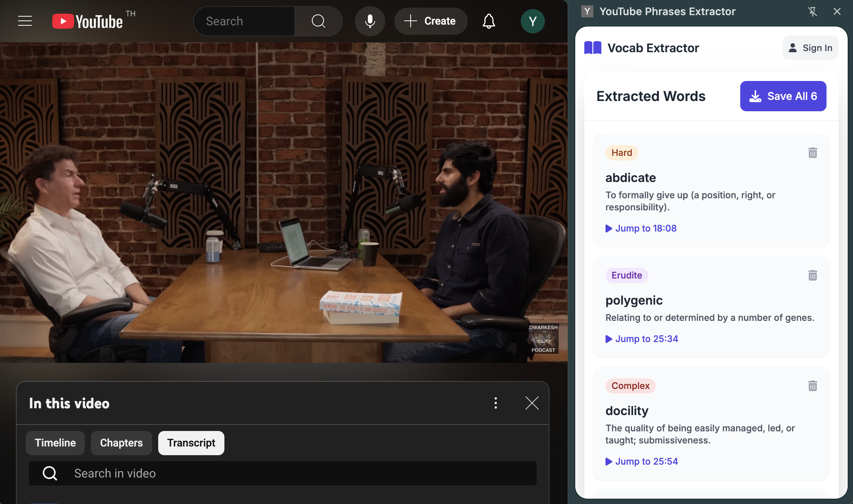Click the extension Y icon in panel header
This screenshot has height=504, width=853.
pos(587,11)
